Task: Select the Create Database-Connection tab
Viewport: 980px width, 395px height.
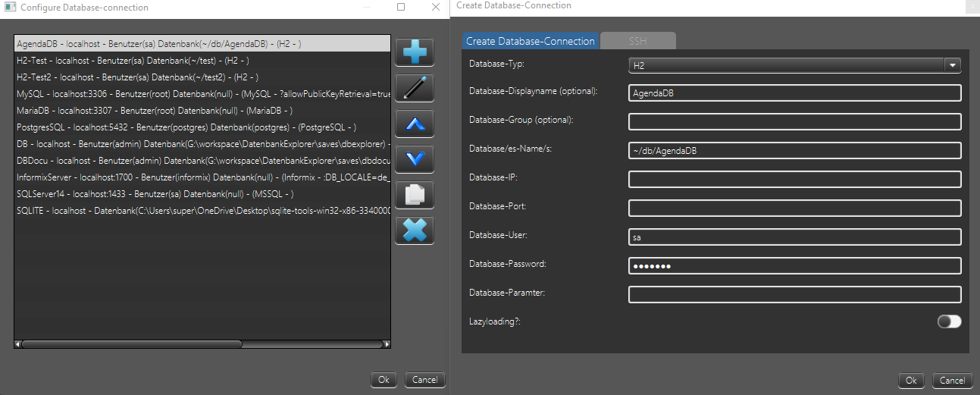Action: coord(531,41)
